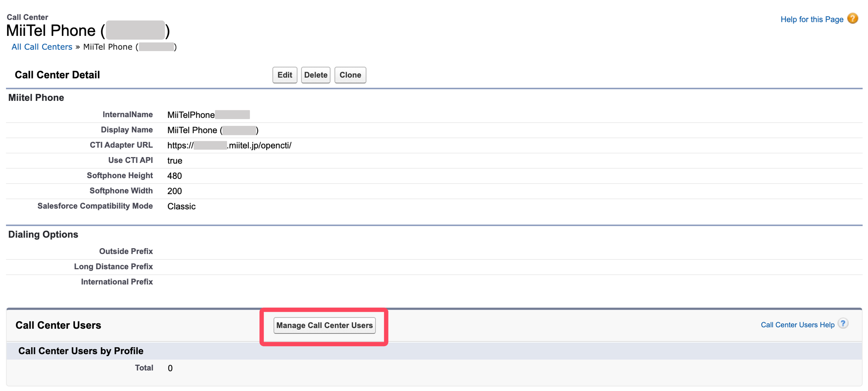Screen dimensions: 868x391
Task: Click the Call Center Users section title
Action: point(58,325)
